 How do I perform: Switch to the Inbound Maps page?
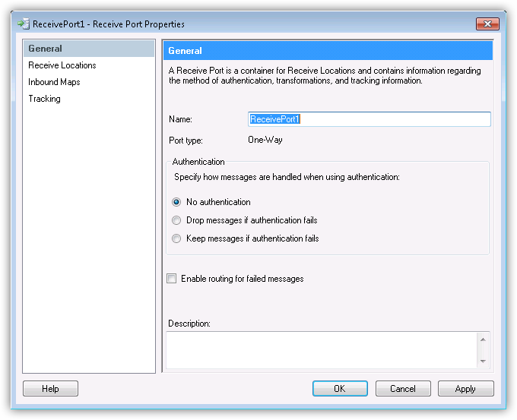click(54, 82)
